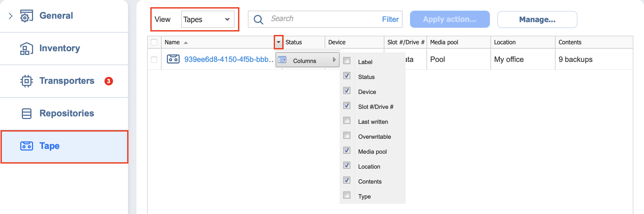Click the Filter link in search box
644x214 pixels.
click(x=390, y=19)
